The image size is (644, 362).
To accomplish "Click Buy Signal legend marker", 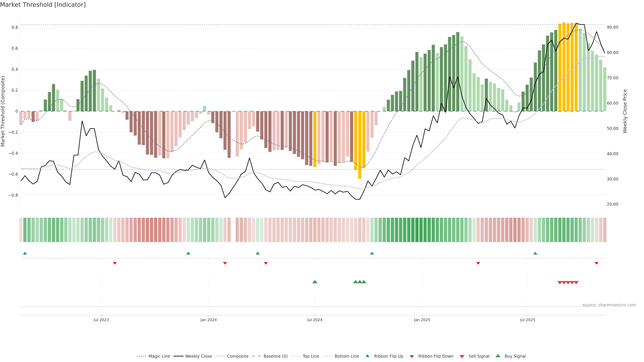I will pos(498,356).
